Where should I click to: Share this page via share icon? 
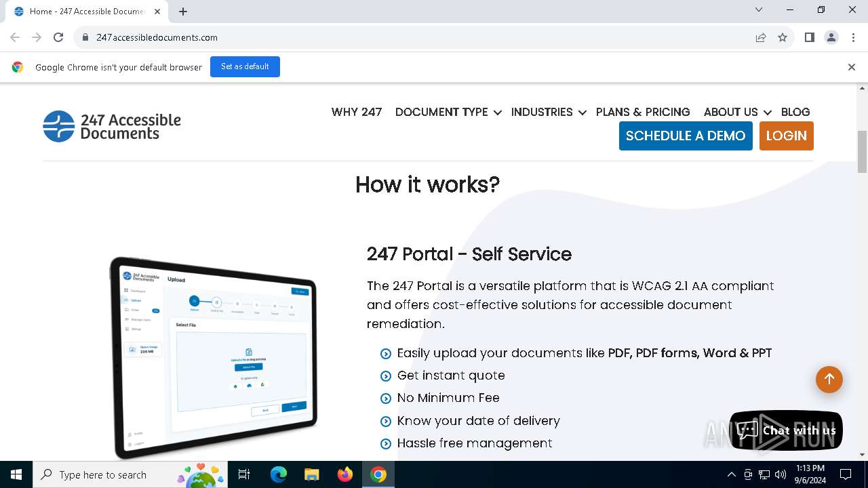point(761,37)
